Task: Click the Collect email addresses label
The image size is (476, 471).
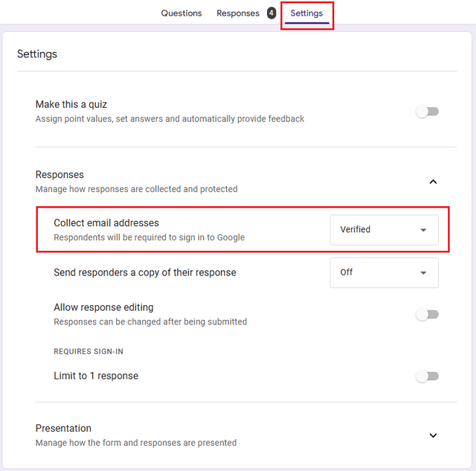Action: [x=106, y=223]
